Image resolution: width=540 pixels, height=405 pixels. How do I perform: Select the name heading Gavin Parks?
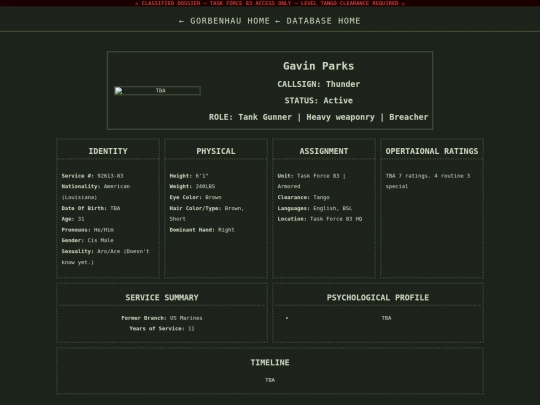pos(319,66)
